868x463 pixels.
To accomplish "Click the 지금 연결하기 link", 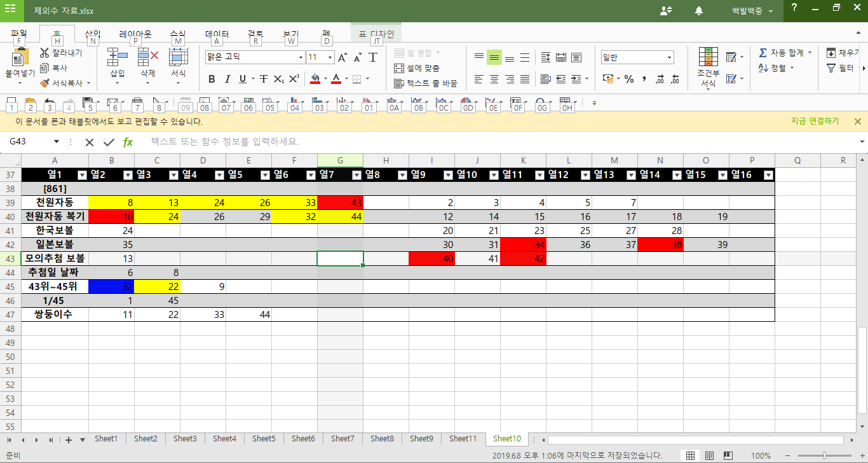I will [x=815, y=121].
